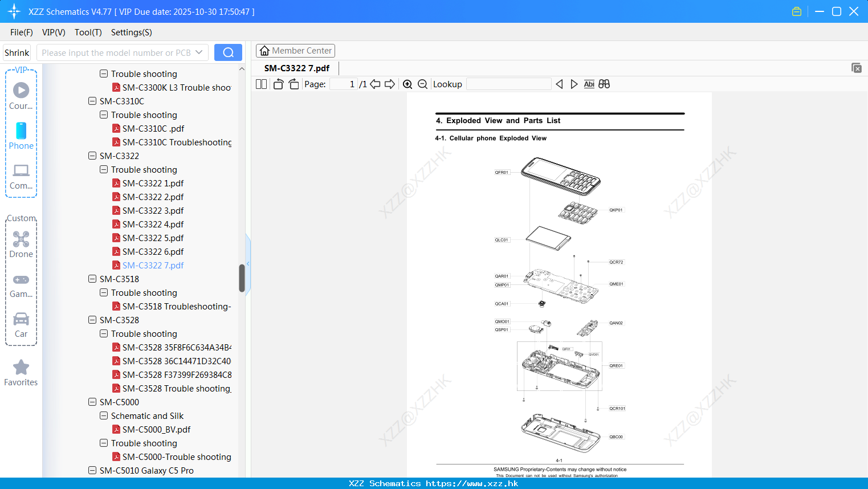The image size is (868, 489).
Task: Rotate page counterclockwise
Action: (x=278, y=84)
